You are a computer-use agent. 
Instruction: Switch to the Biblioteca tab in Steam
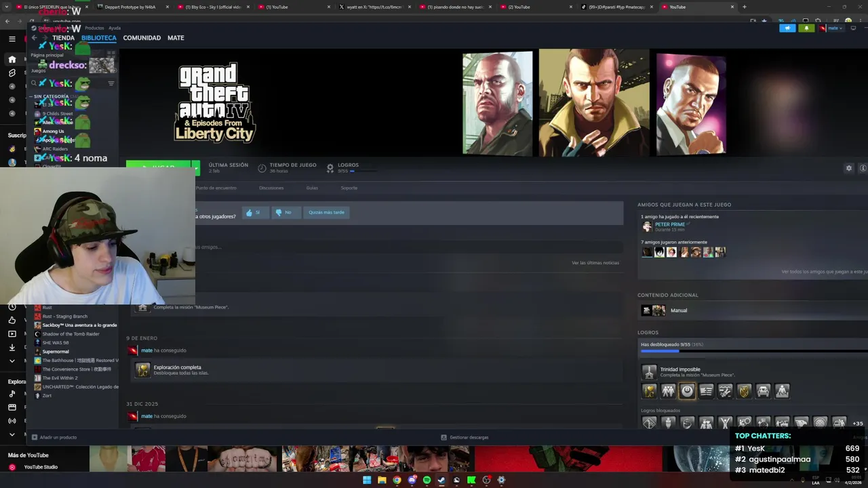click(99, 38)
